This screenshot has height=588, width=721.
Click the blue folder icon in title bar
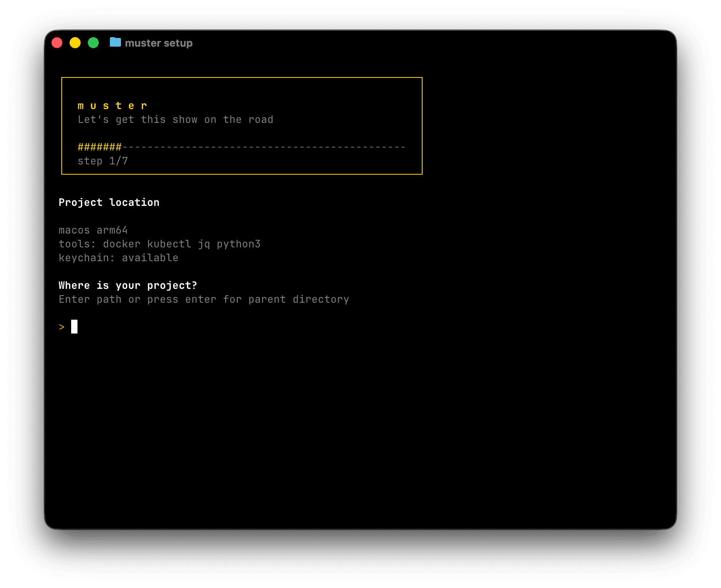115,42
